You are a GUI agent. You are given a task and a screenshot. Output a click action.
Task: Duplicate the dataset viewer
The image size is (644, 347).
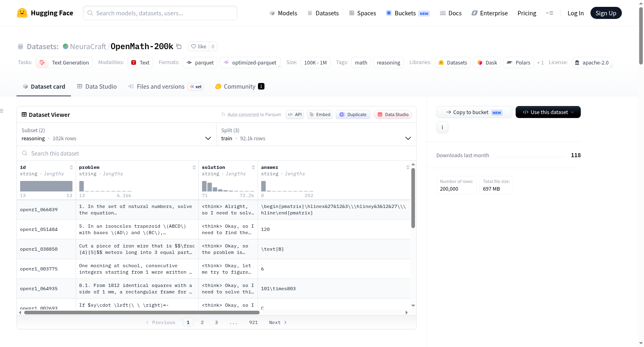(353, 114)
